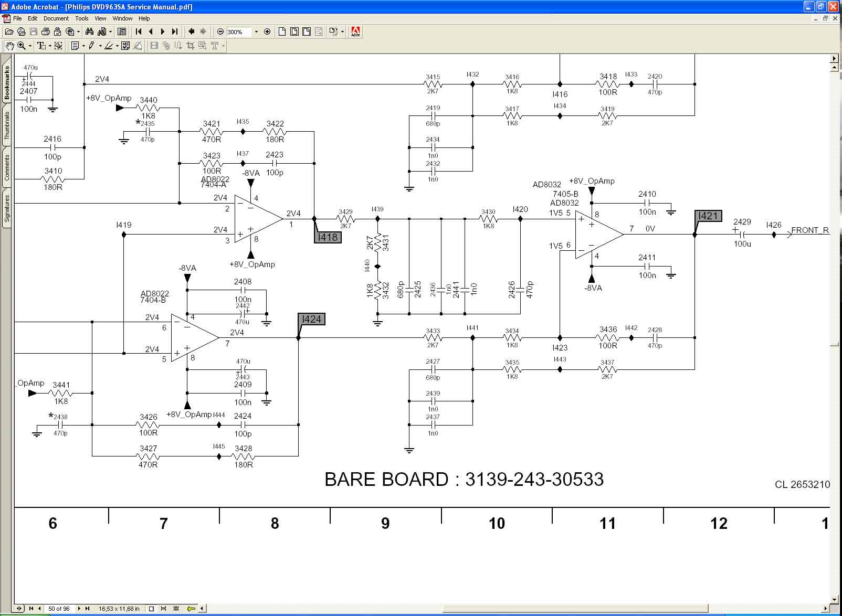Go to first page using the toolbar
842x616 pixels.
[x=139, y=31]
